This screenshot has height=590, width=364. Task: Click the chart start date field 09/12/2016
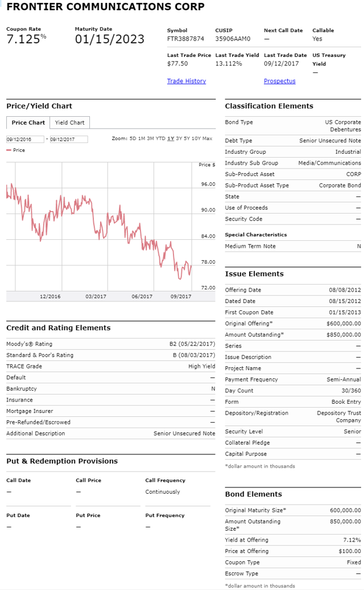click(x=25, y=139)
